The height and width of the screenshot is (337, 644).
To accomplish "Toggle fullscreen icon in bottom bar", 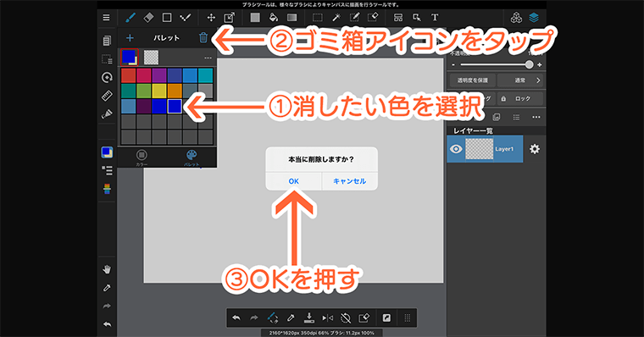I will click(386, 318).
